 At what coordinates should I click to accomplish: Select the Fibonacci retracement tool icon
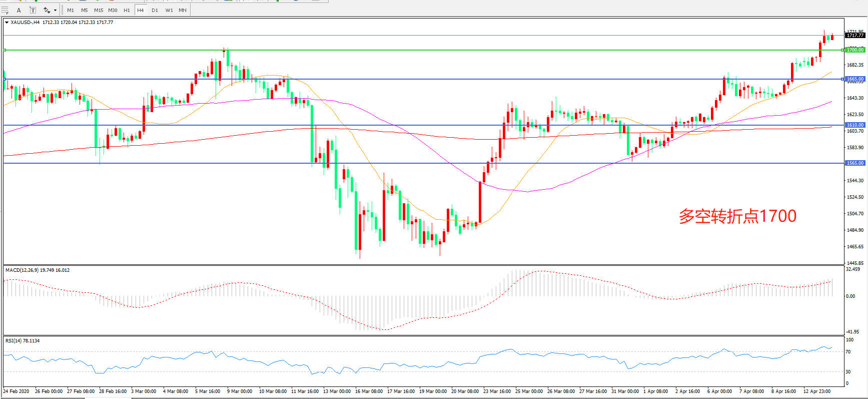coord(5,10)
